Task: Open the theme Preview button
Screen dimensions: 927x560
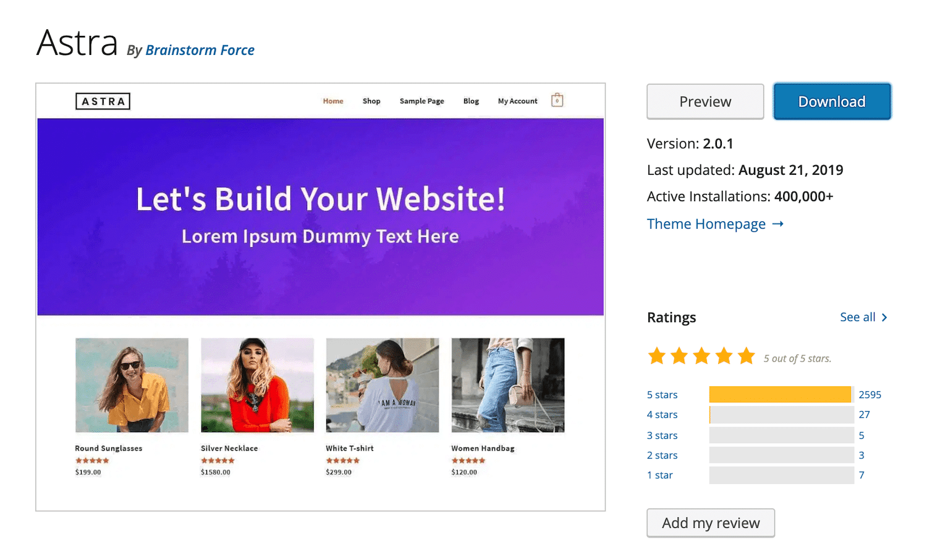Action: tap(705, 102)
